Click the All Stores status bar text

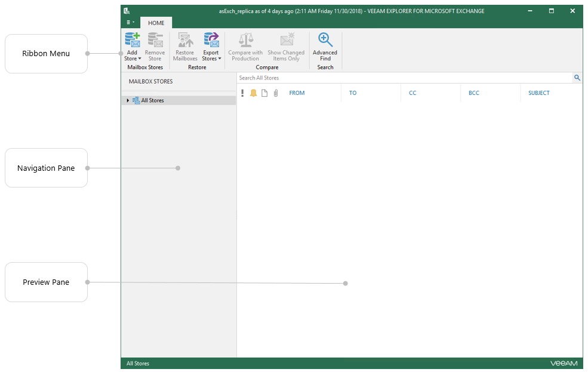[138, 364]
